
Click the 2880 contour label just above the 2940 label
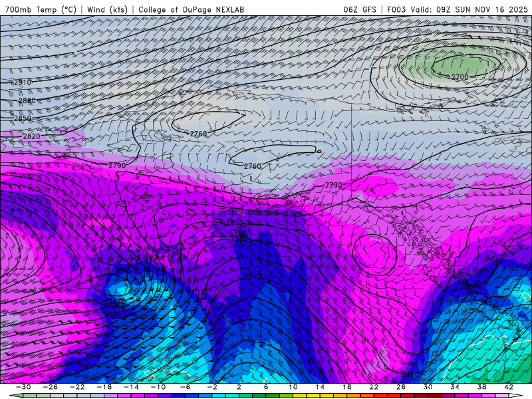click(x=239, y=239)
